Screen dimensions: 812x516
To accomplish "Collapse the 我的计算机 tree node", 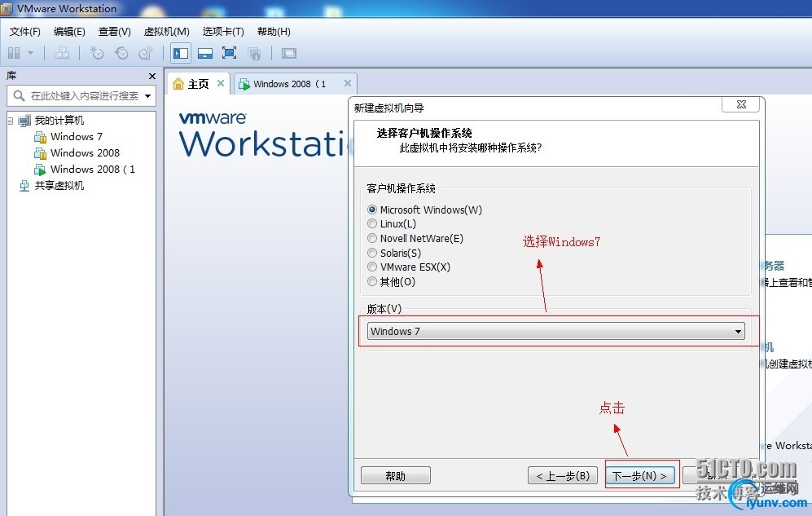I will 11,121.
